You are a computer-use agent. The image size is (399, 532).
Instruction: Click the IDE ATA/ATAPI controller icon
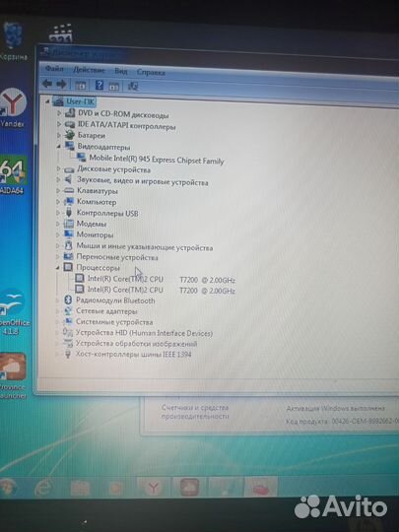(x=70, y=124)
